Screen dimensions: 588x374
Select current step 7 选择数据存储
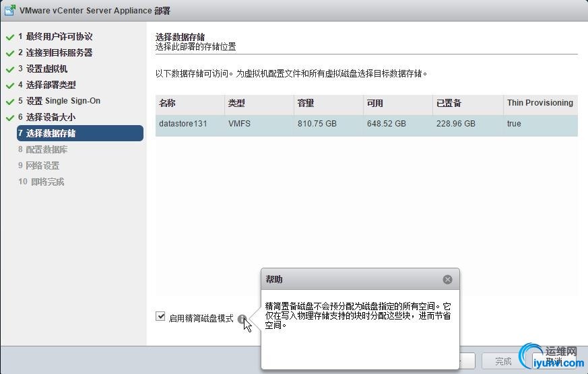click(x=80, y=133)
